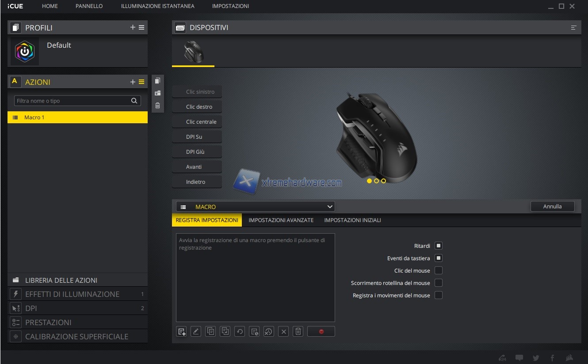Click the trash icon below macro list

298,331
